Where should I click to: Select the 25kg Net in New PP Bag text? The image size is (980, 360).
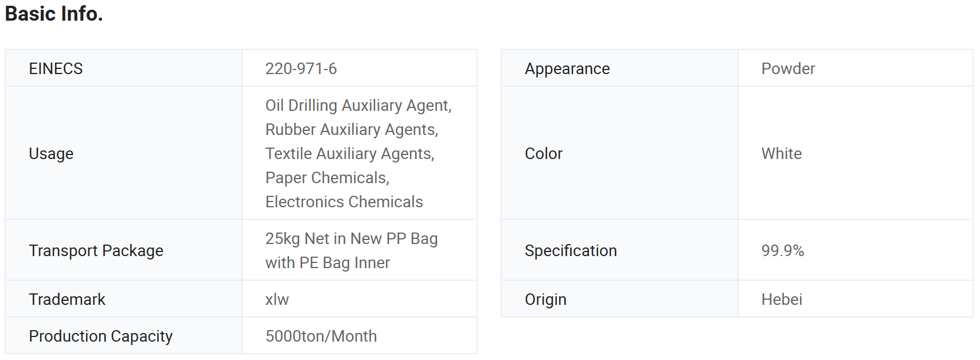(352, 238)
